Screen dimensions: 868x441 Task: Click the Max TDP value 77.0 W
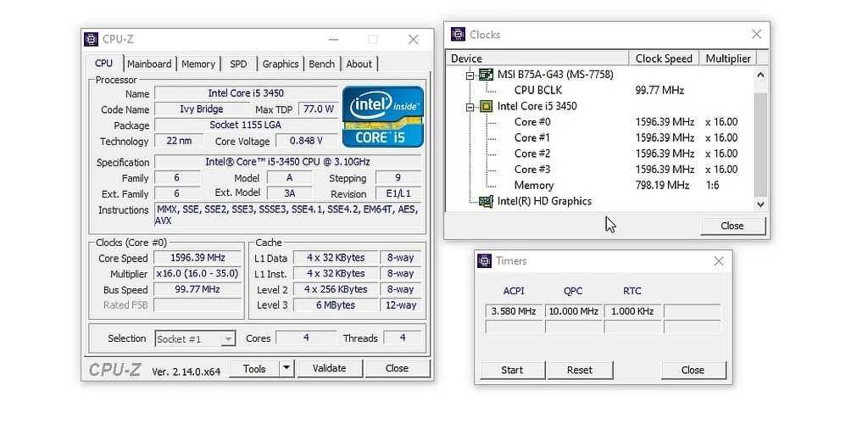pyautogui.click(x=319, y=109)
